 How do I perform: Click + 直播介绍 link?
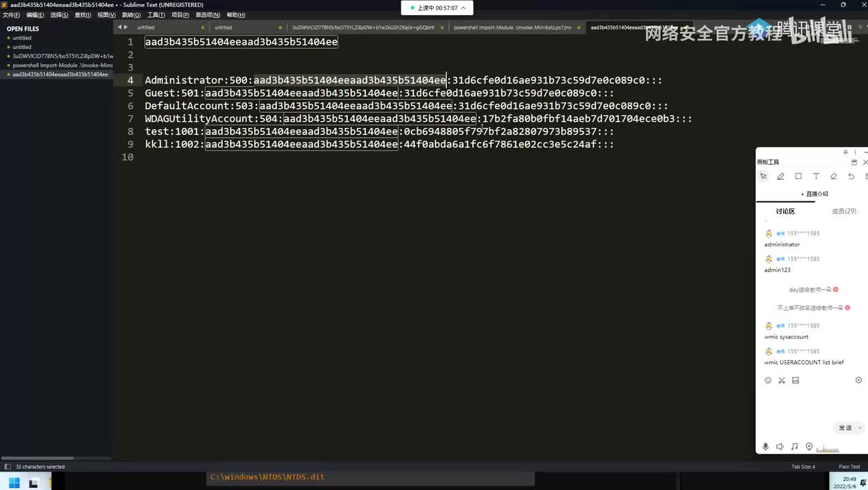click(814, 194)
